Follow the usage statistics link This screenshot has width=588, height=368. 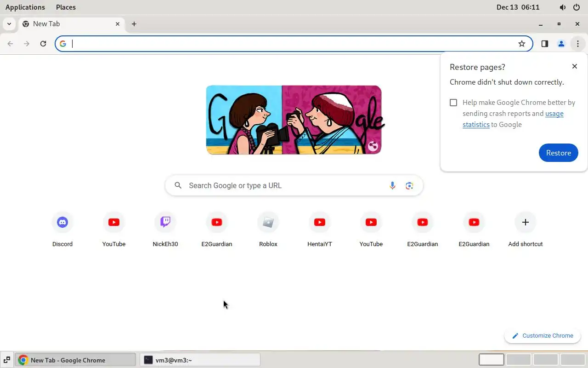coord(513,119)
